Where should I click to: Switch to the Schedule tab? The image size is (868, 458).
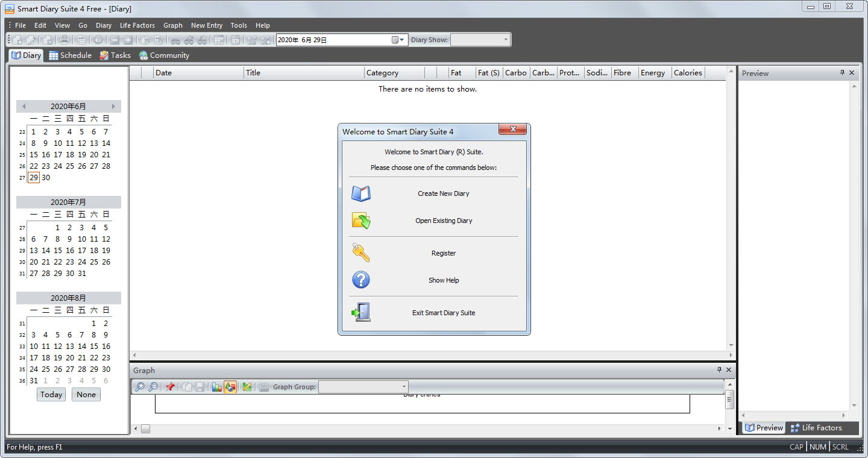point(70,55)
